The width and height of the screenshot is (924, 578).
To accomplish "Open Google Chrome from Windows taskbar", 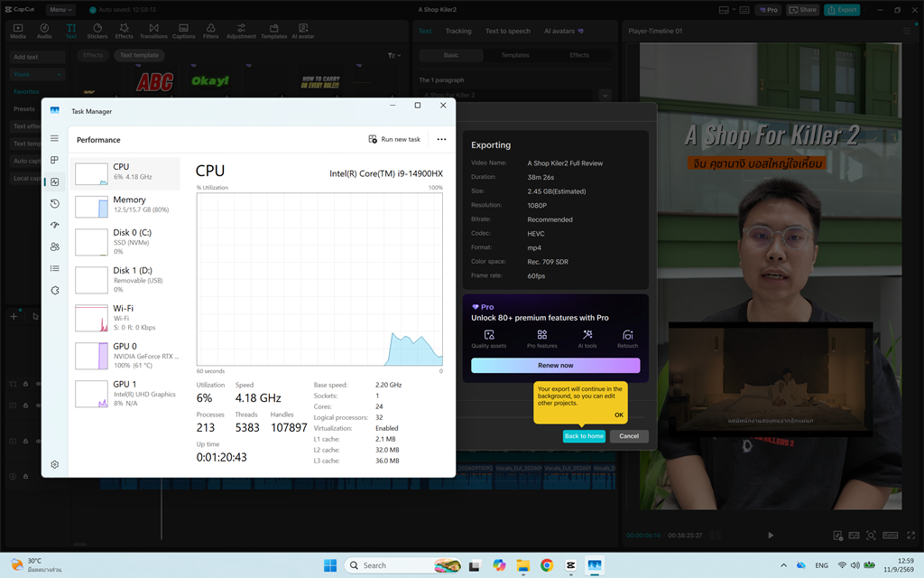I will [x=547, y=565].
